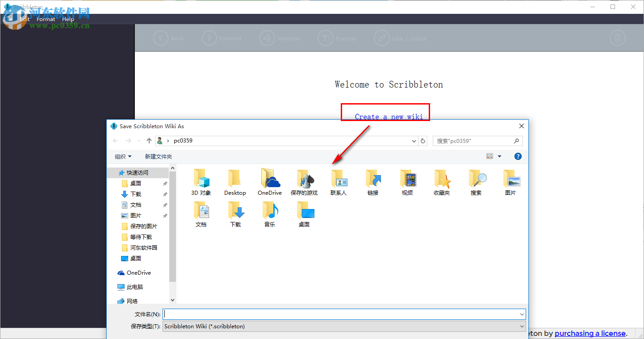Viewport: 644px width, 339px height.
Task: Click the Create a new wiki link
Action: [x=389, y=117]
